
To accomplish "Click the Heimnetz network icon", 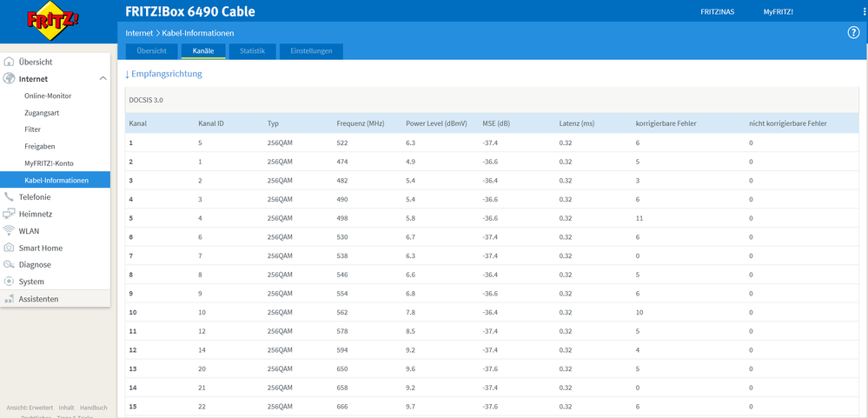I will (x=9, y=214).
